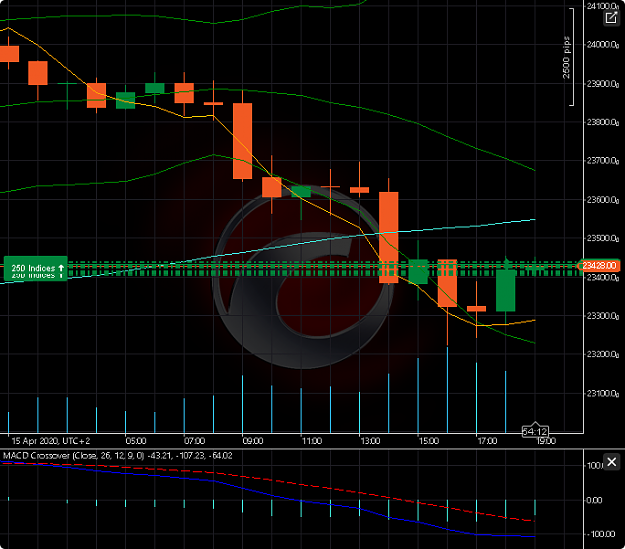
Task: Click the 13:00 time axis label
Action: [370, 441]
